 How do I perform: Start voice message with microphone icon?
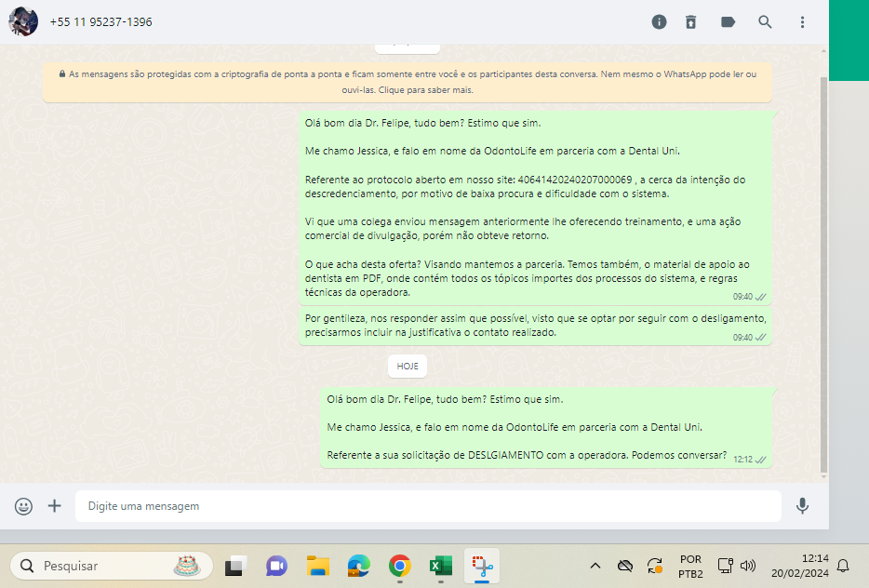click(802, 506)
